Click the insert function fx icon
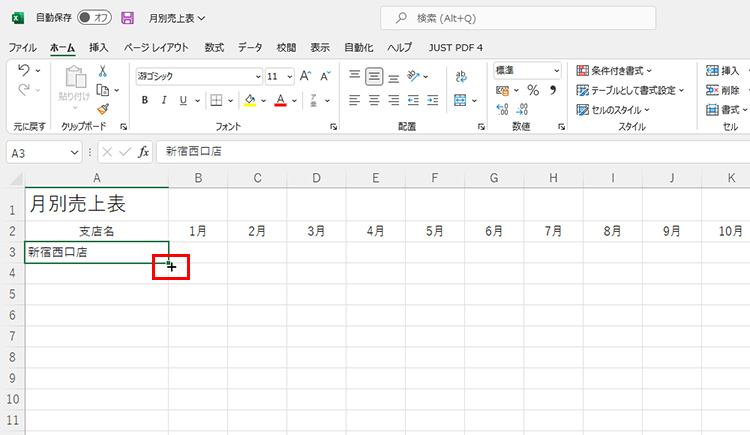Screen dimensions: 750x435 pos(144,152)
